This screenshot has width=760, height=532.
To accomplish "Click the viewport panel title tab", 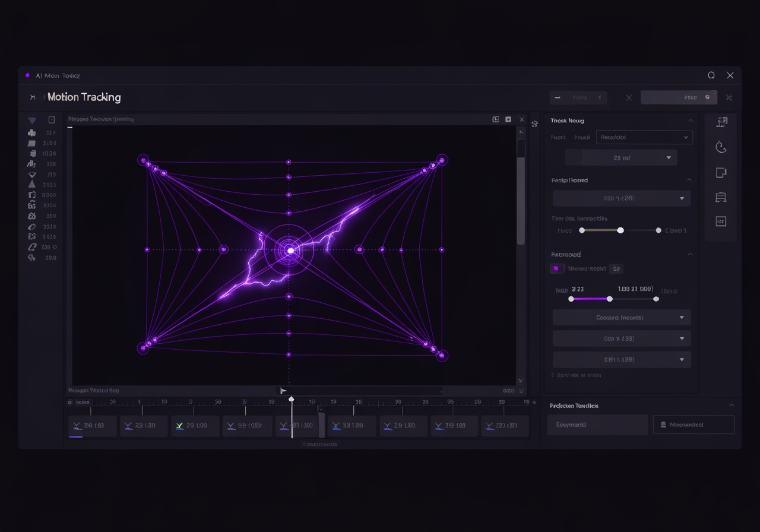I will pyautogui.click(x=101, y=119).
